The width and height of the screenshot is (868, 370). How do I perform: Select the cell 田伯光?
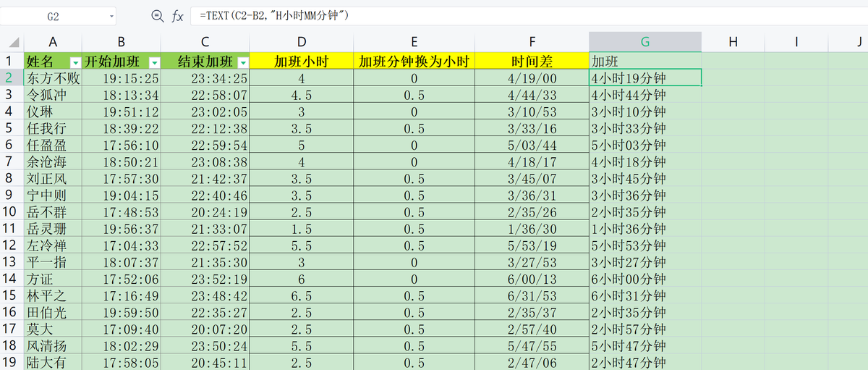53,312
